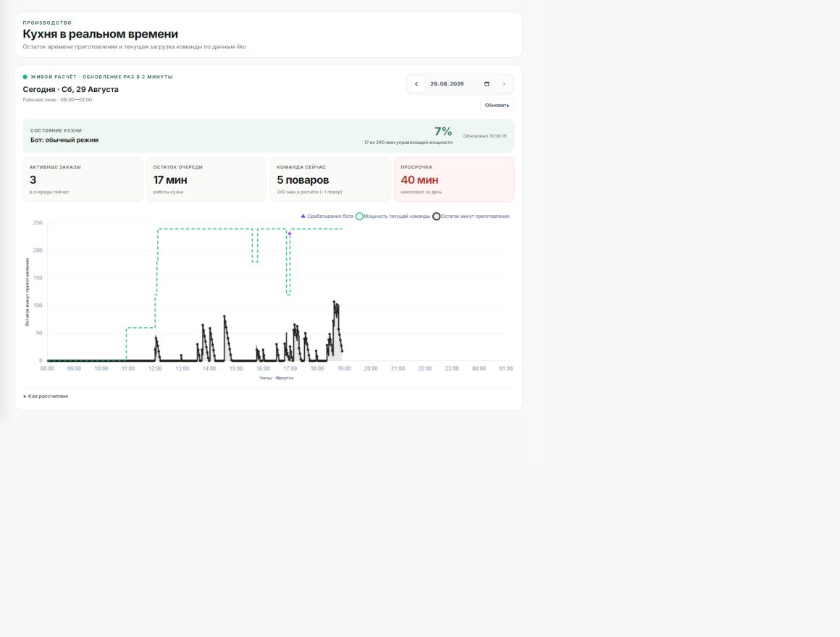Click the Состояние кухни status banner
Image resolution: width=840 pixels, height=637 pixels.
[x=269, y=136]
